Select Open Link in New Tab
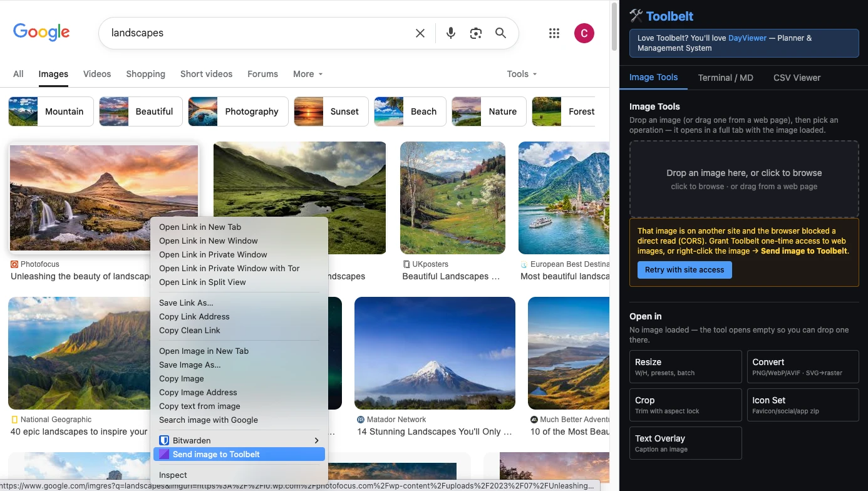The height and width of the screenshot is (491, 868). point(239,227)
